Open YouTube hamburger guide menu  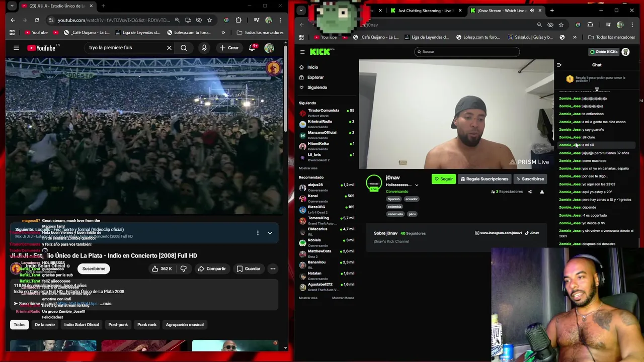[x=16, y=48]
